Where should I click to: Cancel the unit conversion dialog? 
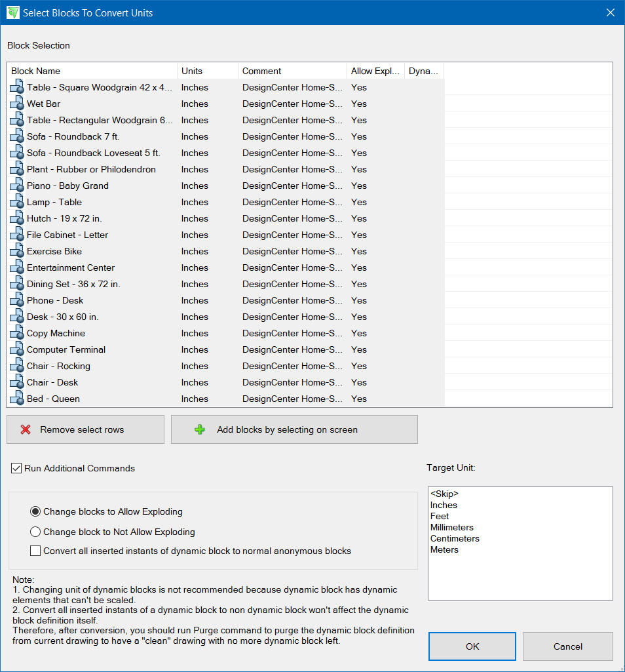tap(567, 646)
